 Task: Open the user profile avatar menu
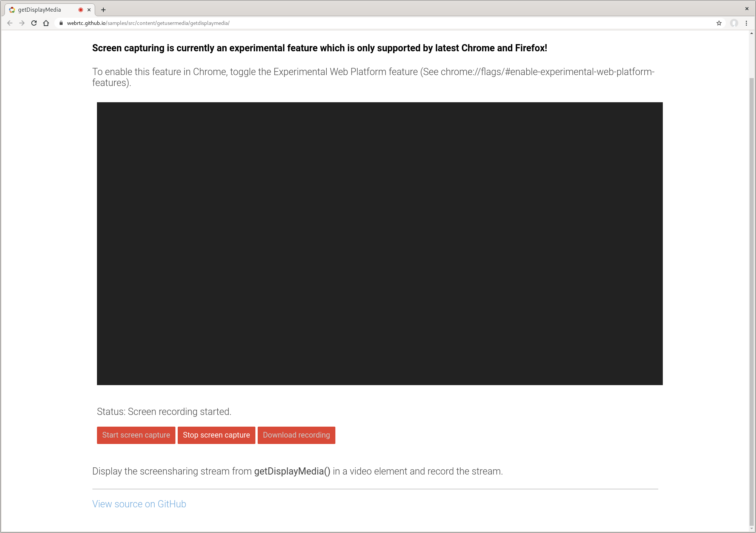tap(734, 23)
